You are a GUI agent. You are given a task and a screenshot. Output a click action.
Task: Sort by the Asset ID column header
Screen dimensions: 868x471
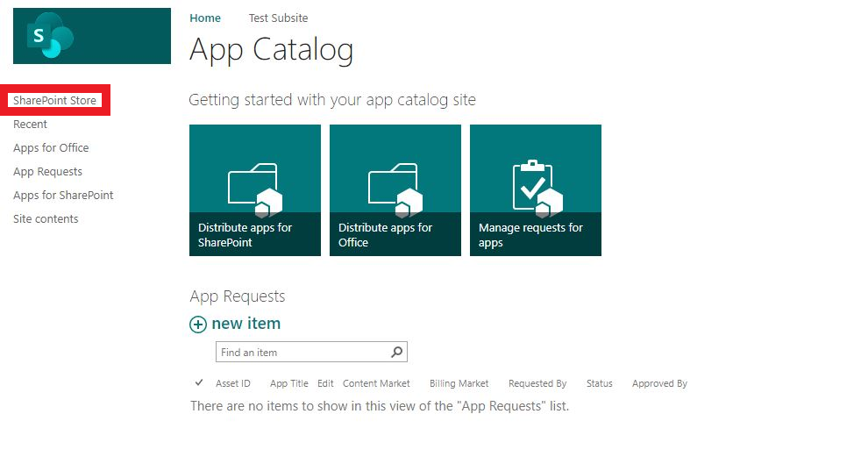click(233, 383)
